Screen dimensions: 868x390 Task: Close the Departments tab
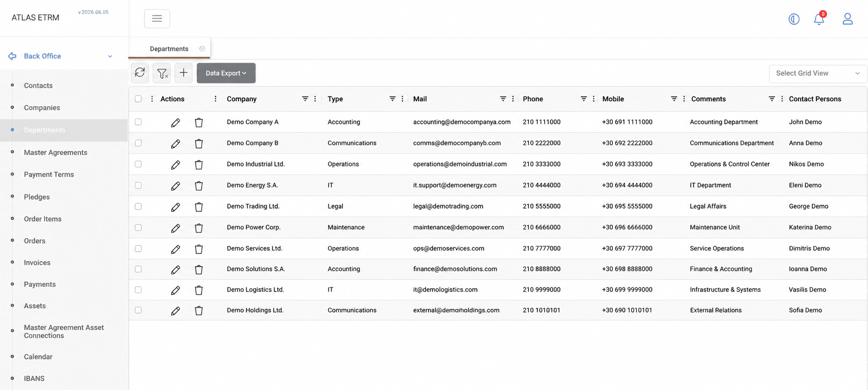[202, 49]
